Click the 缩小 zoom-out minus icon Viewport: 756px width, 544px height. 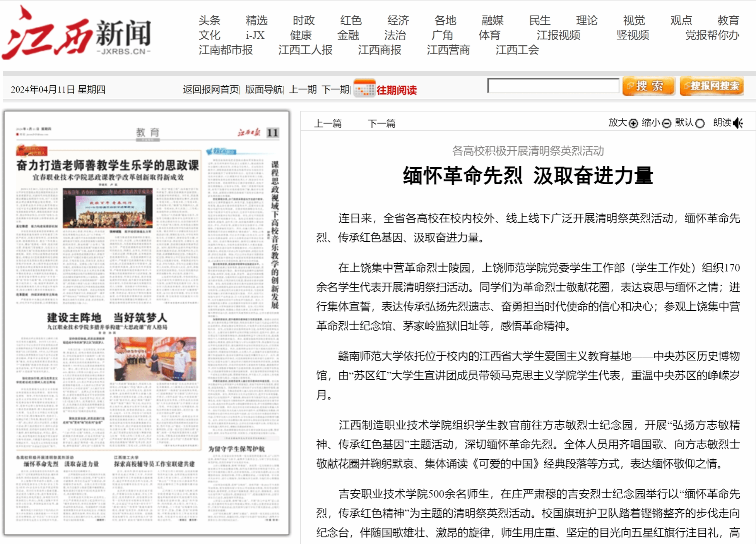pyautogui.click(x=666, y=124)
